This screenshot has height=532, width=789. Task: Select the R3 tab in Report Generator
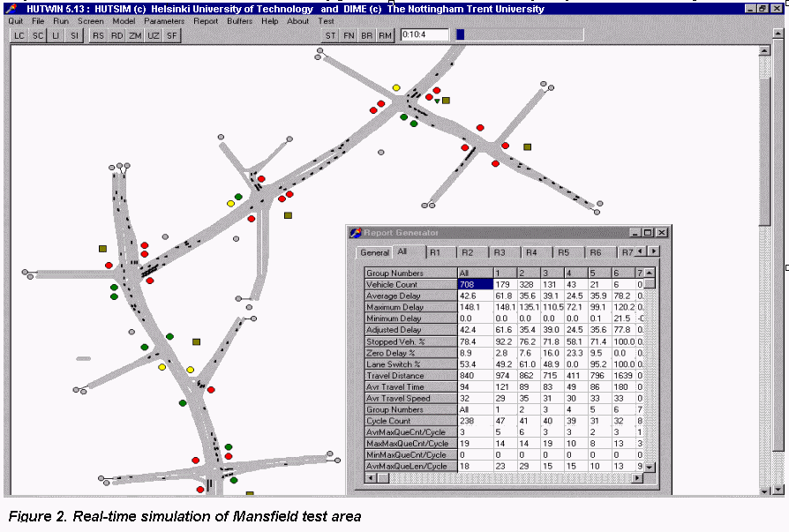(x=500, y=252)
